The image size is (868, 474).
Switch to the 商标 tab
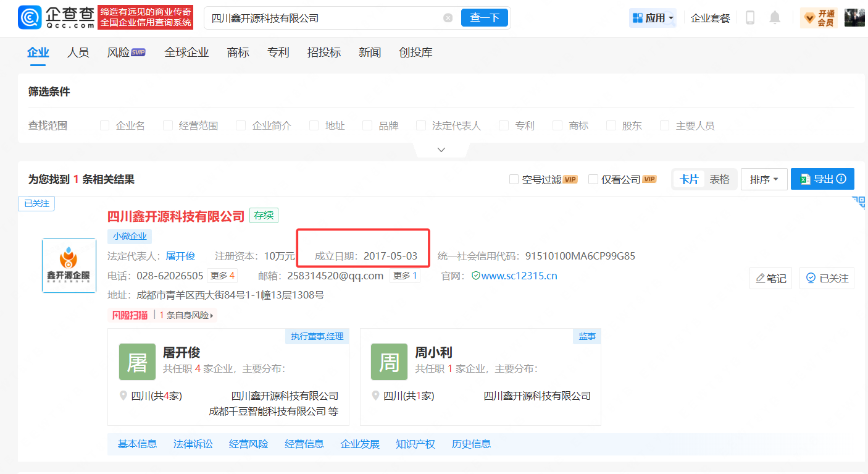[238, 53]
